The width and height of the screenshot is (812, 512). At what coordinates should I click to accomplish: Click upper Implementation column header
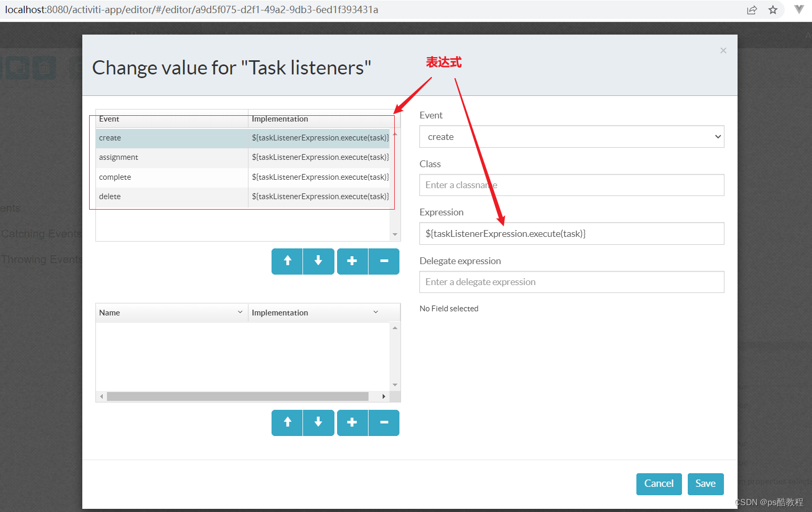pyautogui.click(x=324, y=119)
